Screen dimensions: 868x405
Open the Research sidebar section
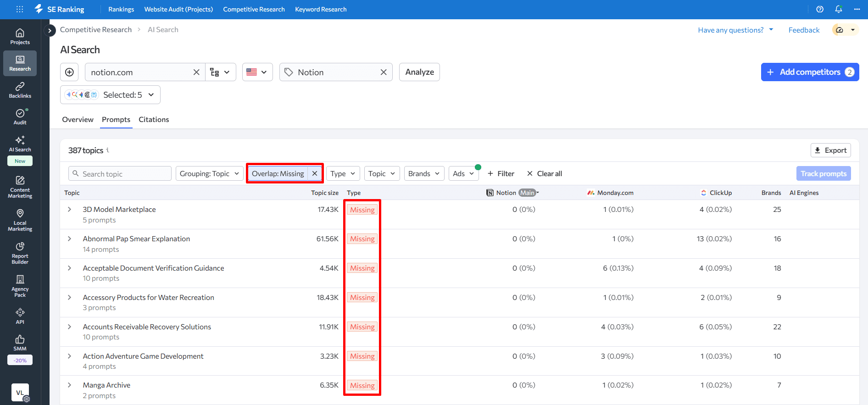tap(20, 63)
